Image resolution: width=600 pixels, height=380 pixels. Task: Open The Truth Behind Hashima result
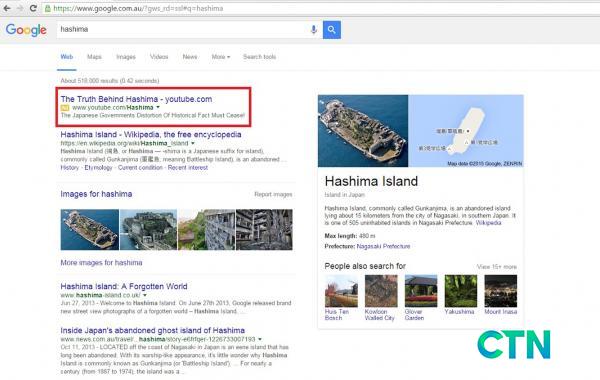pos(136,99)
